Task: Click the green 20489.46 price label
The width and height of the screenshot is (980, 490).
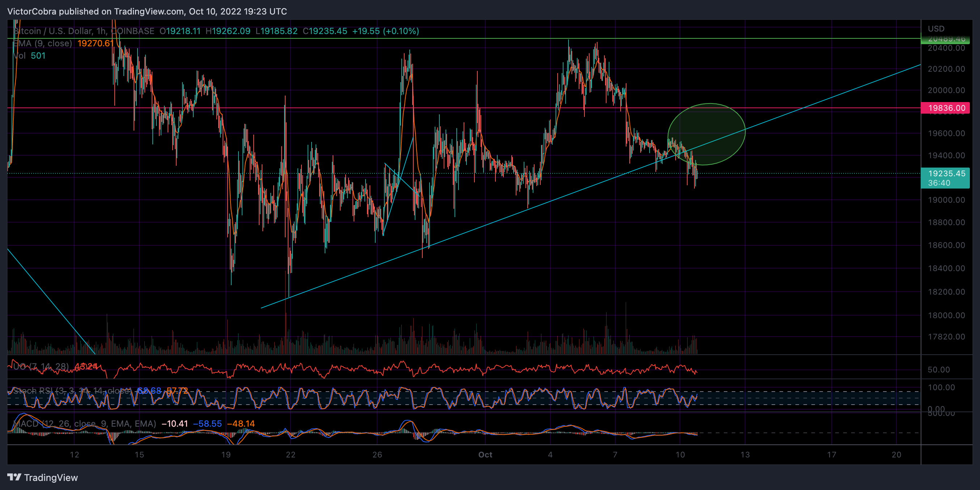Action: point(945,38)
